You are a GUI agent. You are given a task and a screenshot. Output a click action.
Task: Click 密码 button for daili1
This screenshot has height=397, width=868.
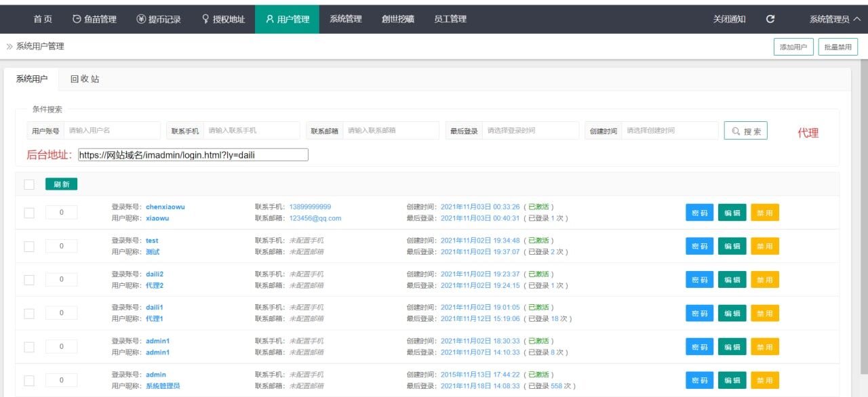coord(700,313)
